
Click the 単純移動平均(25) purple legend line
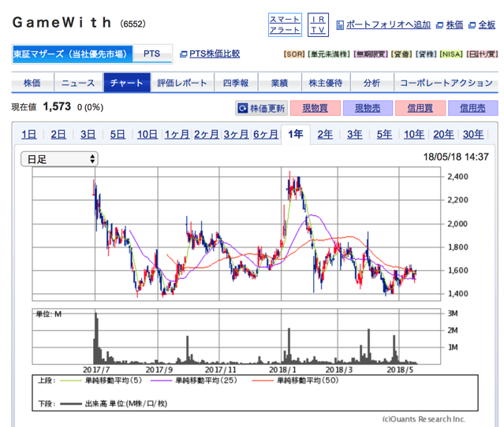[x=162, y=381]
